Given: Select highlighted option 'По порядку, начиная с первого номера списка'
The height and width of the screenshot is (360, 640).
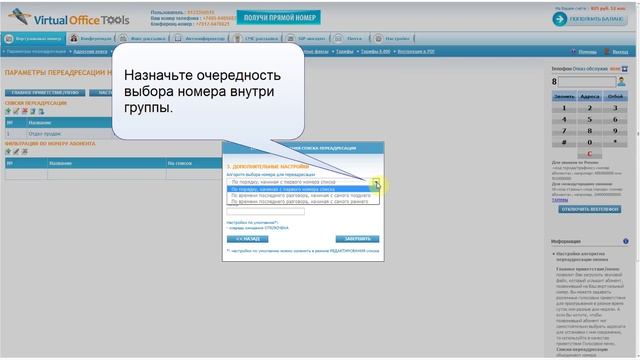Looking at the screenshot, I should [302, 189].
